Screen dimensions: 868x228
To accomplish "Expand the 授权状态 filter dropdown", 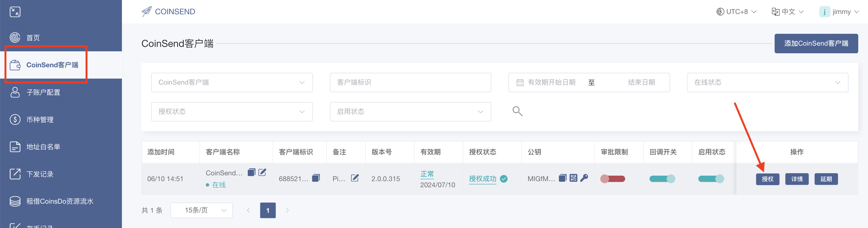I will coord(232,112).
